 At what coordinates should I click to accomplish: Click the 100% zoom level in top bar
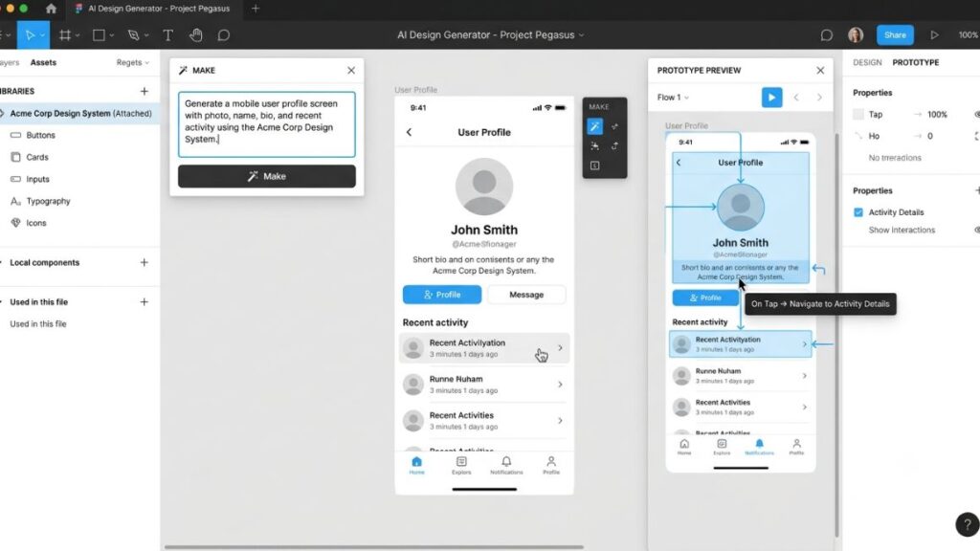(x=969, y=35)
